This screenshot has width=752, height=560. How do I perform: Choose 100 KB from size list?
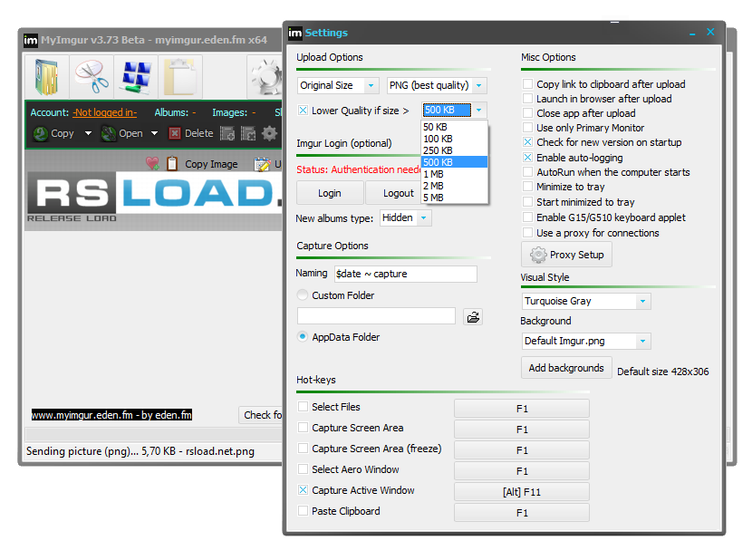coord(454,139)
